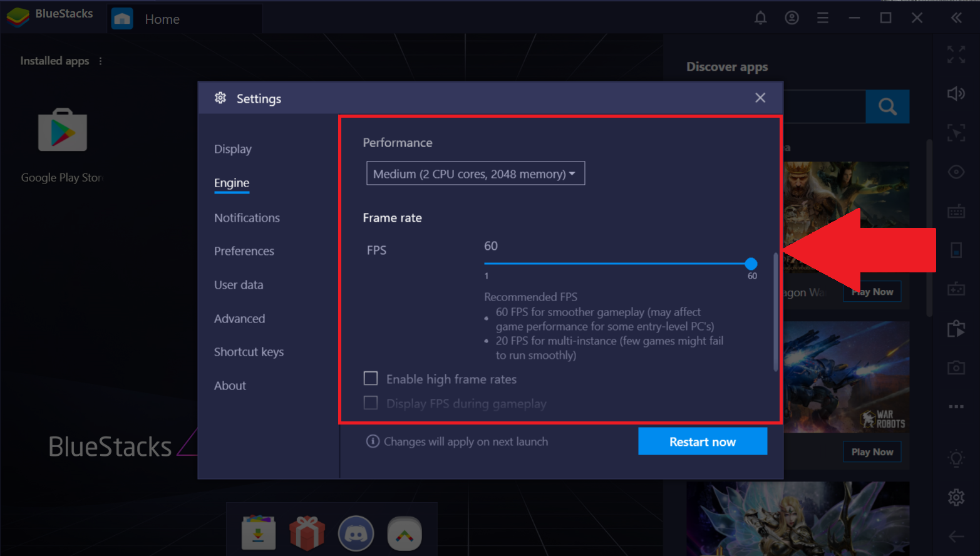The image size is (980, 556).
Task: Click the rotate device icon in sidebar
Action: 956,250
